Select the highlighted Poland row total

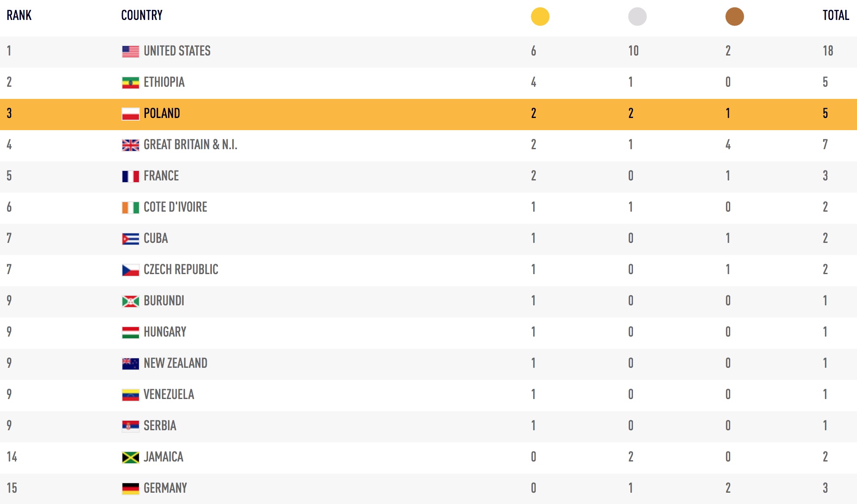point(825,113)
